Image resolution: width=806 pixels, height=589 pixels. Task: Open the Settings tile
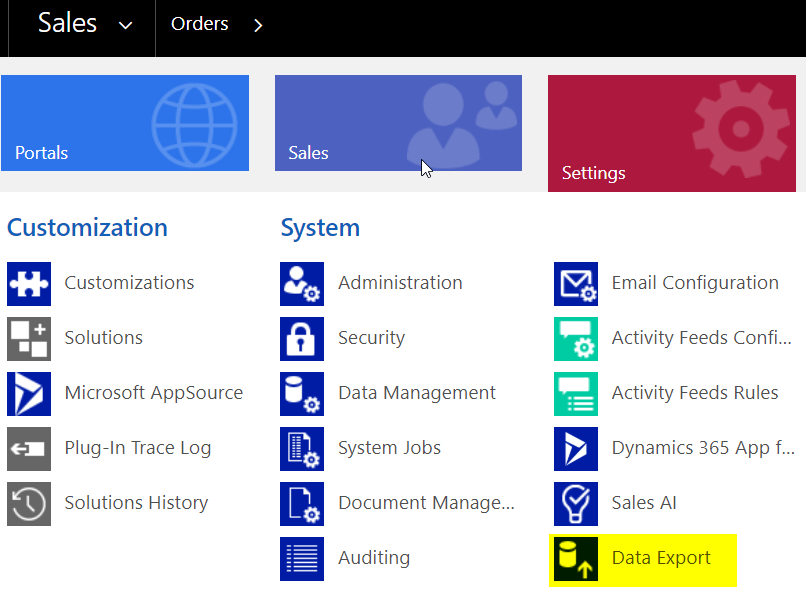(x=672, y=134)
